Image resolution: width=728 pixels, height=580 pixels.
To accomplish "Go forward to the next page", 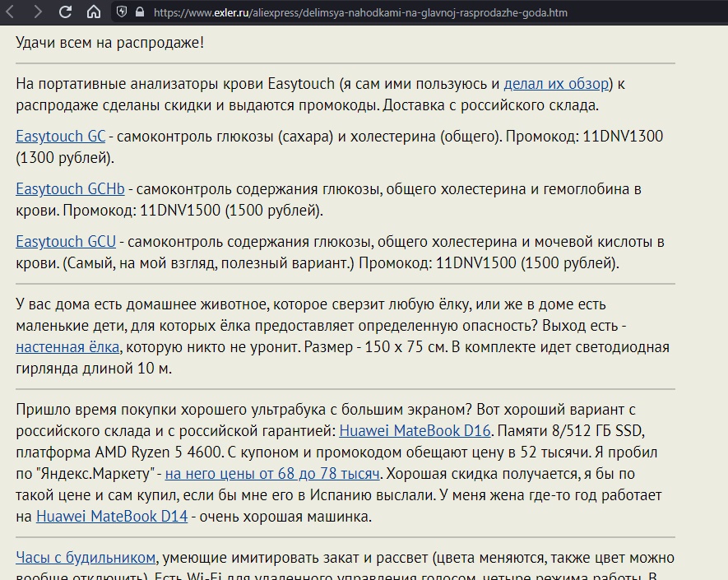I will coord(38,12).
